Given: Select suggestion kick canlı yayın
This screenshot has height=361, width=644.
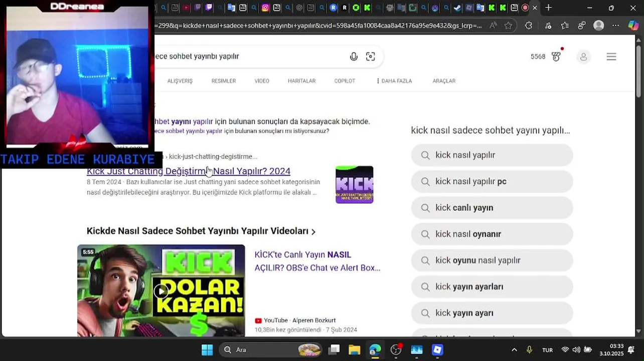Looking at the screenshot, I should coord(492,208).
